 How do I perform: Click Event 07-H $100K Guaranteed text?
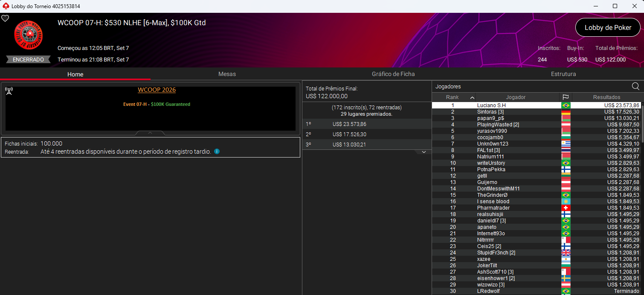point(157,104)
